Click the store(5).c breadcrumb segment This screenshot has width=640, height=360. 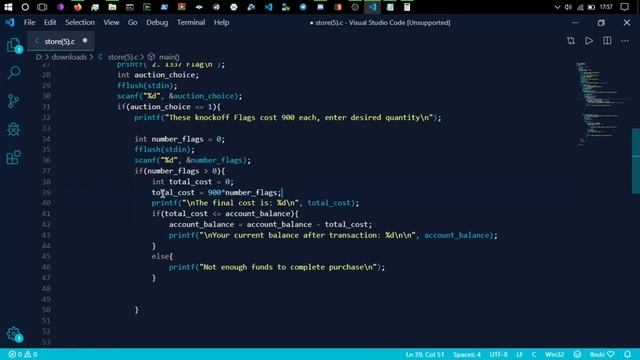click(122, 57)
